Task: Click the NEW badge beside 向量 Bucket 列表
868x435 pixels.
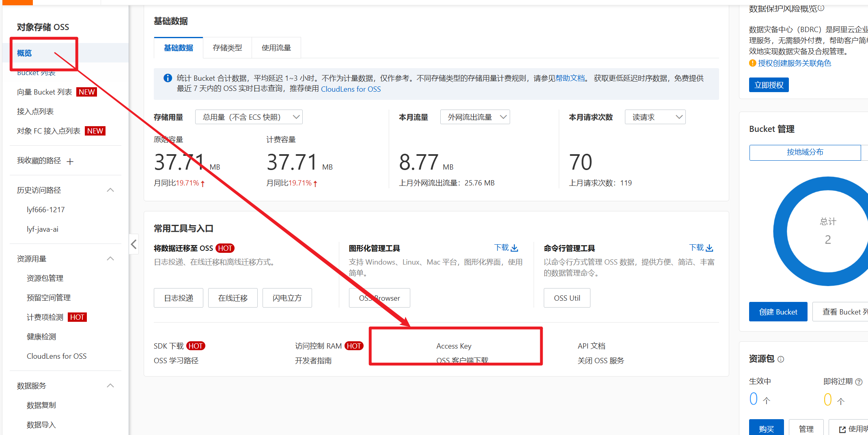Action: tap(86, 92)
